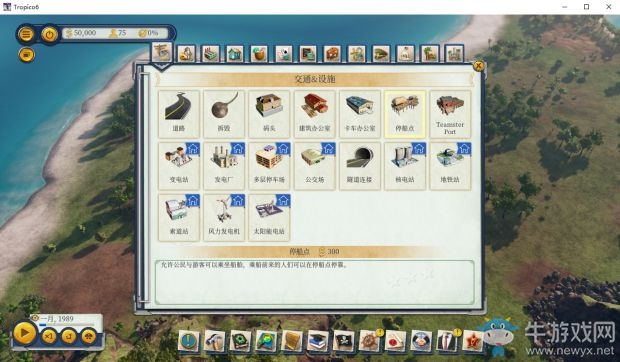Open the hammer build menu icon

(x=214, y=341)
